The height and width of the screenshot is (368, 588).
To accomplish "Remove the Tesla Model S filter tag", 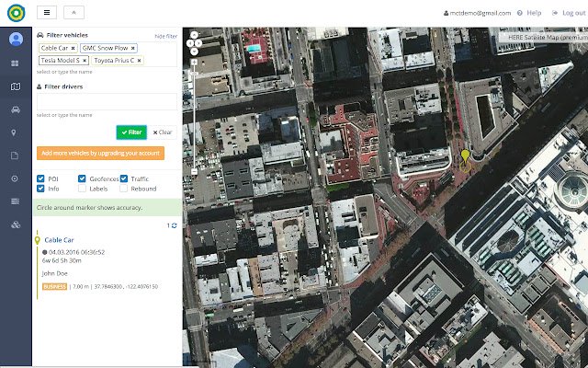I will click(x=85, y=61).
